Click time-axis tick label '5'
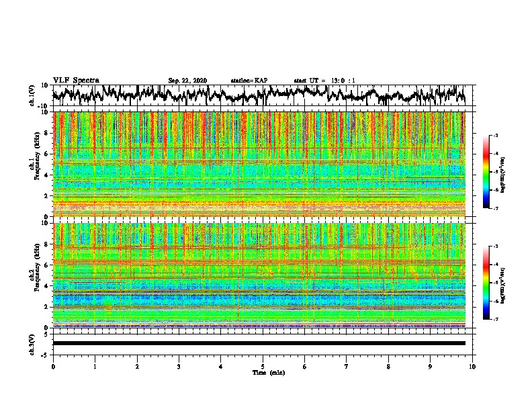The image size is (532, 411). 263,367
